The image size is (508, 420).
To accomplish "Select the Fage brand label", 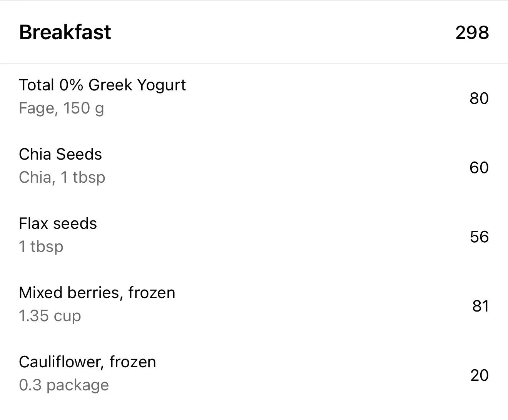I will click(37, 108).
